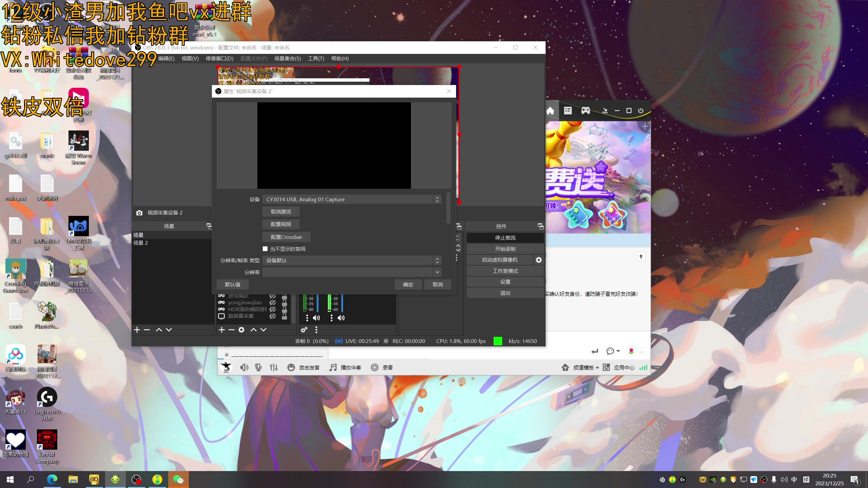Click the second mixer channel volume slider
The image size is (868, 488).
coord(342,303)
